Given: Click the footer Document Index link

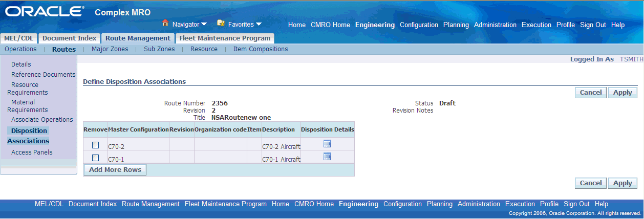Looking at the screenshot, I should tap(93, 204).
